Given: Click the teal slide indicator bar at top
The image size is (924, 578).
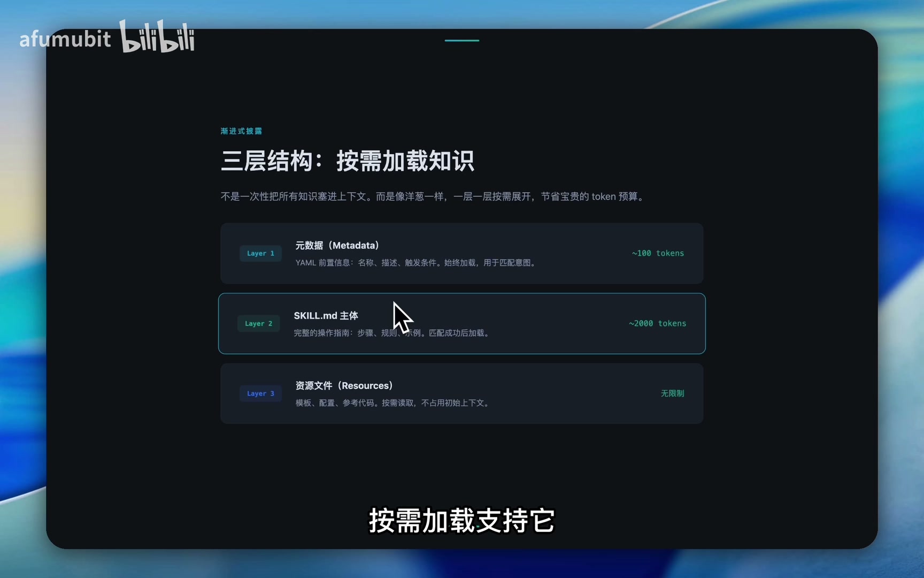Looking at the screenshot, I should (x=461, y=40).
